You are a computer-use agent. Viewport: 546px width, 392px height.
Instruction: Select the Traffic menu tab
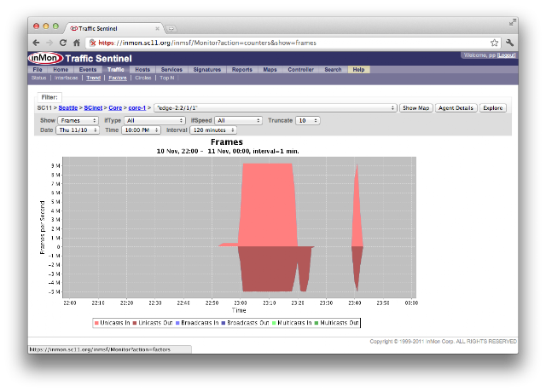pyautogui.click(x=116, y=70)
